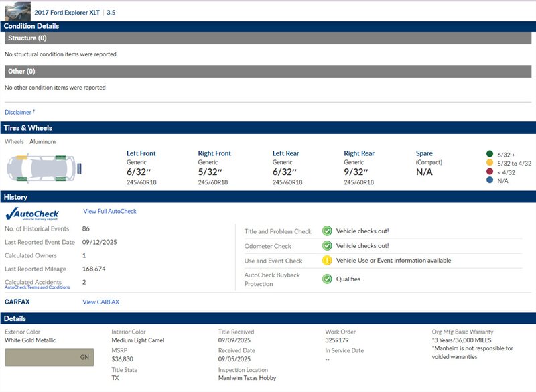The height and width of the screenshot is (392, 536).
Task: Open the View Full AutoCheck link
Action: pyautogui.click(x=109, y=212)
